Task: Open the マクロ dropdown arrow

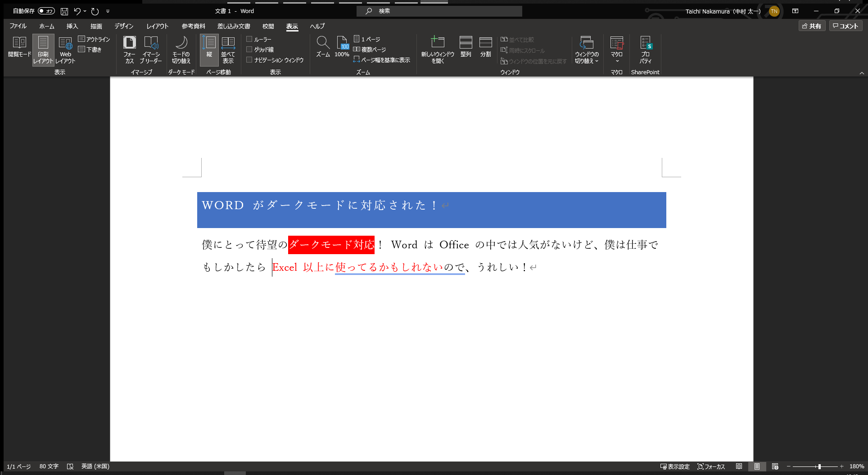Action: click(x=617, y=61)
